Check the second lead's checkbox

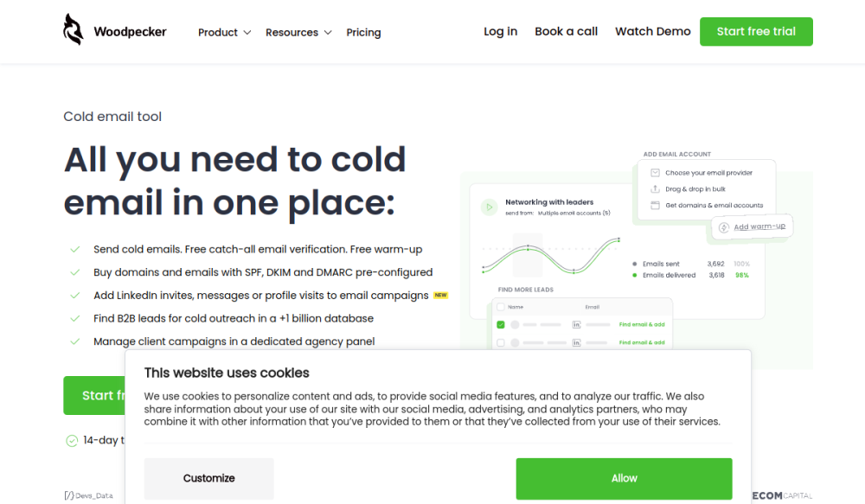click(x=501, y=342)
